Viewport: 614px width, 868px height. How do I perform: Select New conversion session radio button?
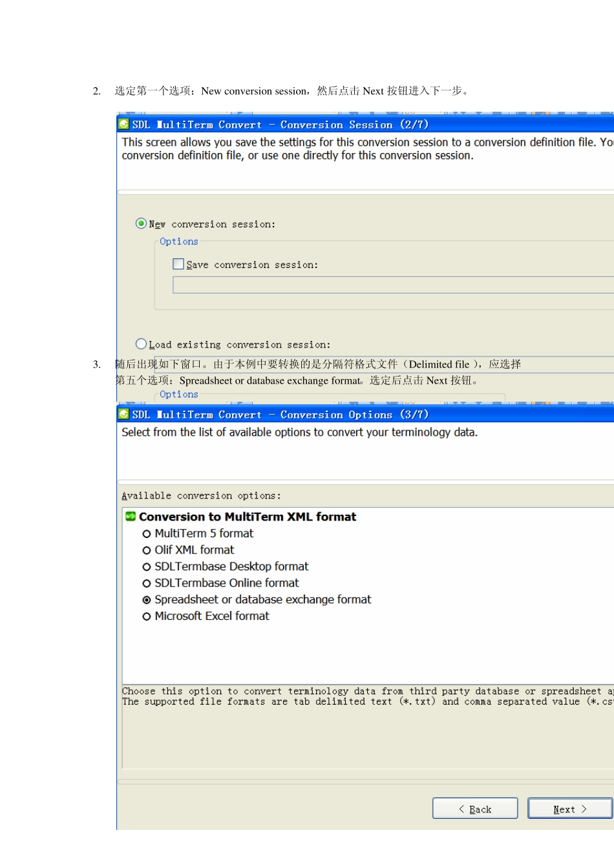pos(141,223)
